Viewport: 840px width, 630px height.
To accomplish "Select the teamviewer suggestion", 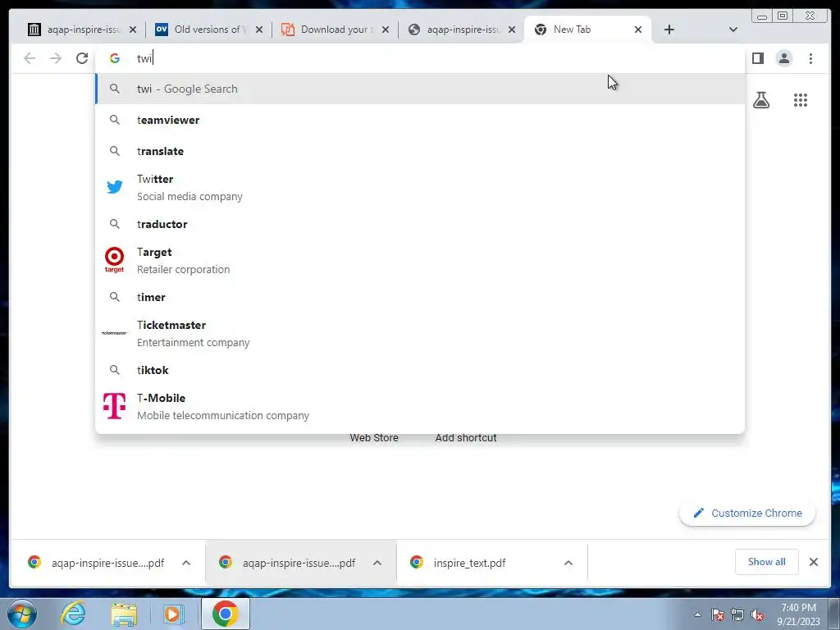I will 420,120.
